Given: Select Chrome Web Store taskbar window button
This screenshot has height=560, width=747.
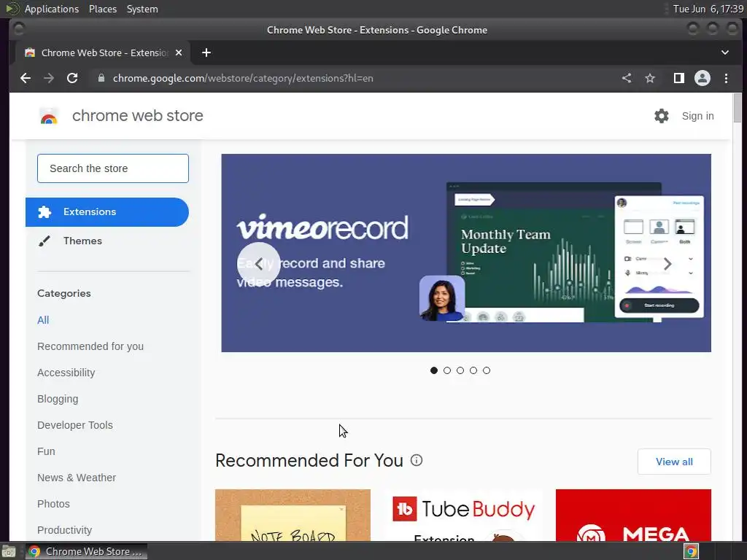Looking at the screenshot, I should tap(86, 551).
